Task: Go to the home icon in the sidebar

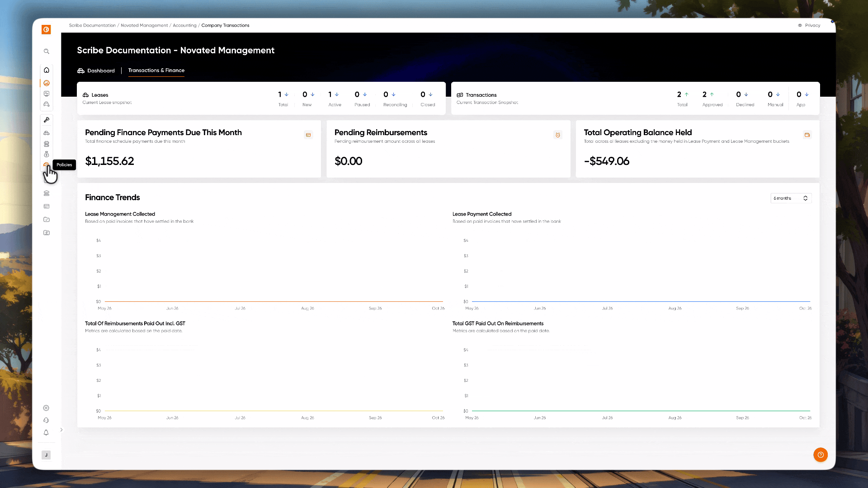Action: (46, 70)
